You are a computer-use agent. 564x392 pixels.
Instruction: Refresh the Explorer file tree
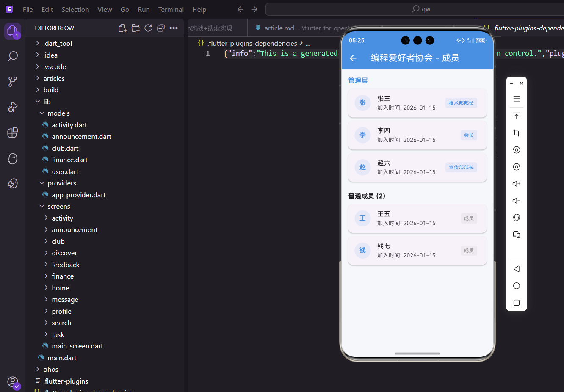pos(148,28)
